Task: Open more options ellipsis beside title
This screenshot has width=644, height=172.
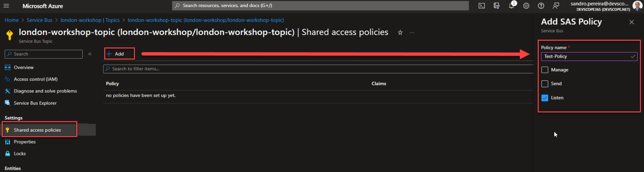Action: click(412, 33)
